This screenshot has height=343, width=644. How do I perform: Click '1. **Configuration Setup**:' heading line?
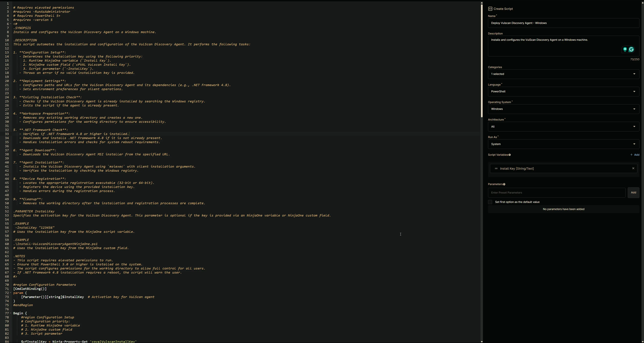(39, 52)
